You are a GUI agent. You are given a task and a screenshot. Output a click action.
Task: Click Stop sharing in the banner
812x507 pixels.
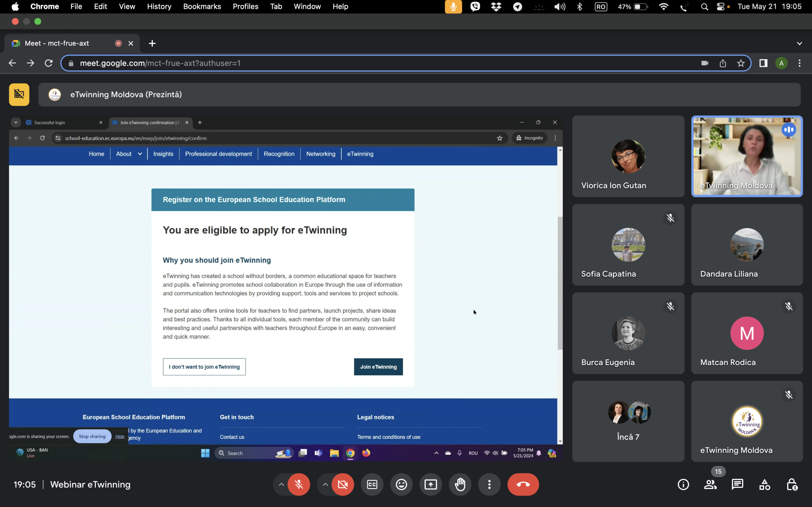92,436
